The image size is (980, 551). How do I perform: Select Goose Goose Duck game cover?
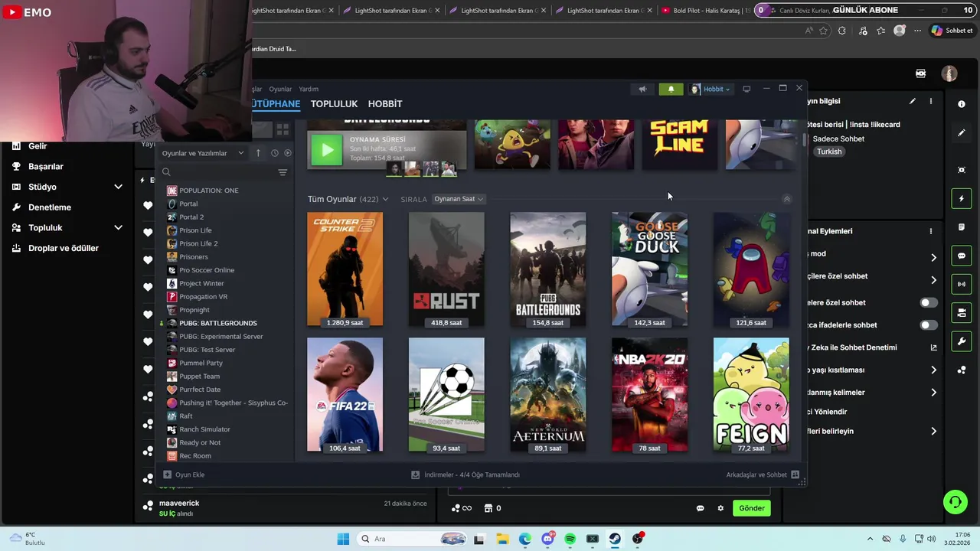click(649, 269)
